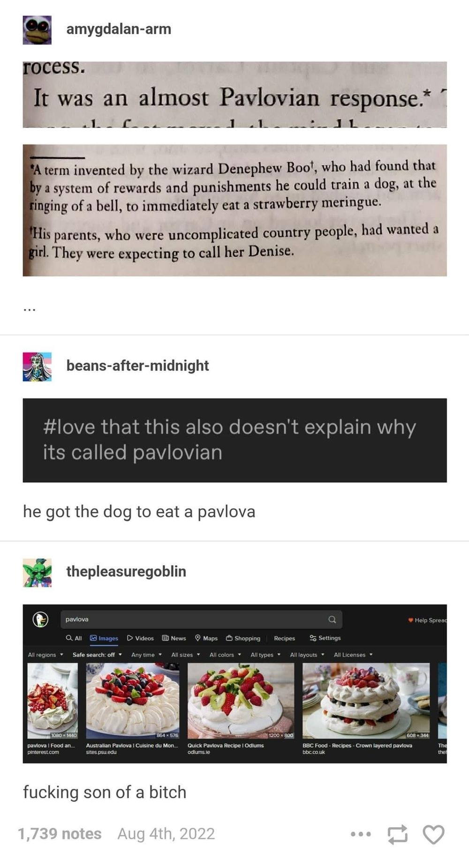
Task: Reblog the post using the arrows icon
Action: point(397,834)
